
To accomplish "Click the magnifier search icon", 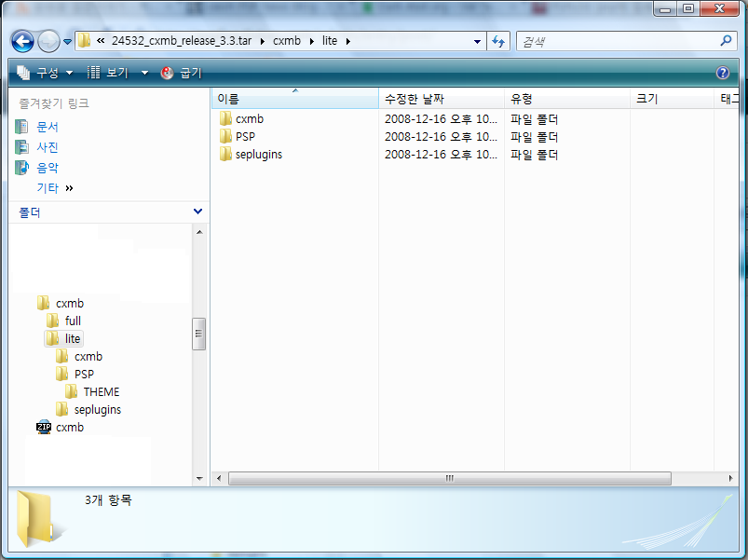I will point(726,41).
